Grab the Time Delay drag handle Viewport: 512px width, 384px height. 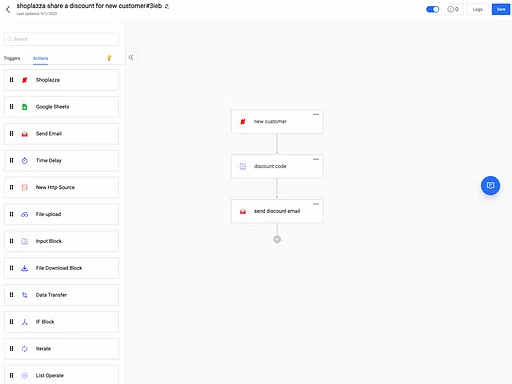coord(11,160)
